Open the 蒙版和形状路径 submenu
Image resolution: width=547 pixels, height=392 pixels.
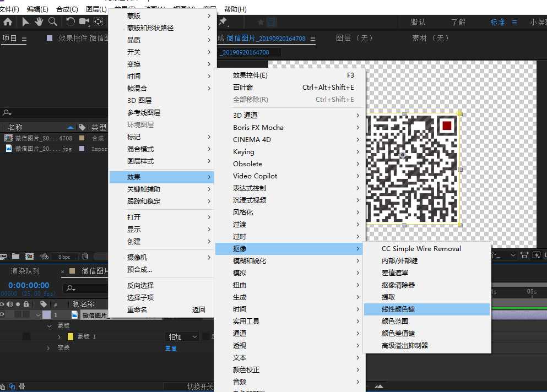click(x=163, y=28)
